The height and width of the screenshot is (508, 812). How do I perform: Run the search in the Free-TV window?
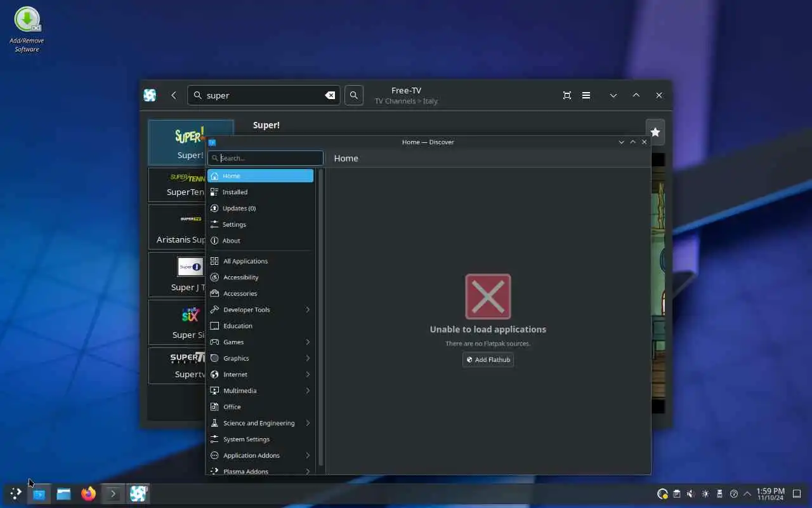pos(354,95)
